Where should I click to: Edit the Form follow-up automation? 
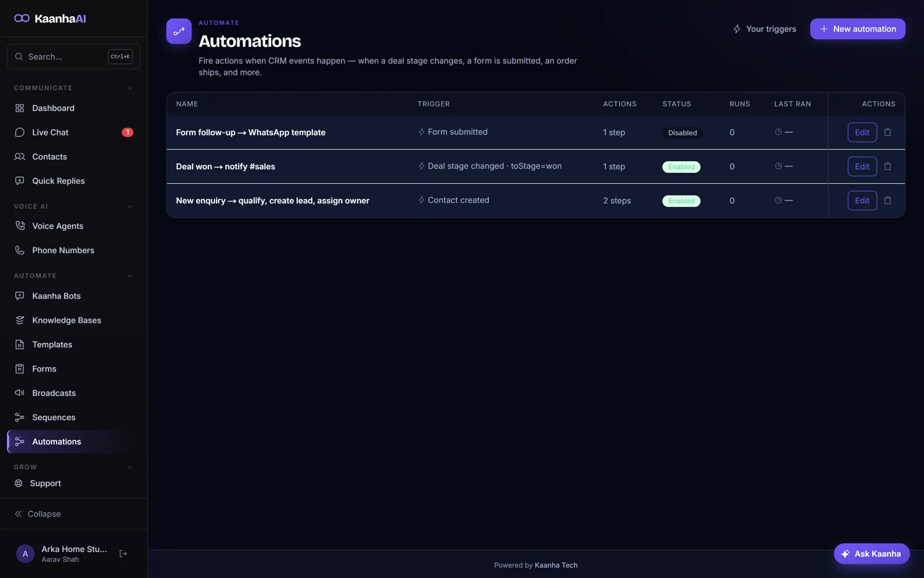(x=862, y=132)
